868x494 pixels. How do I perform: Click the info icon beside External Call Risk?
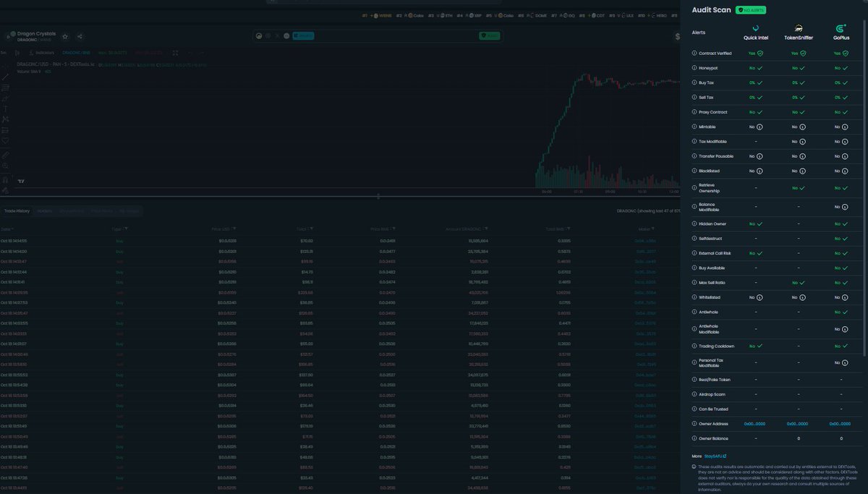click(694, 253)
